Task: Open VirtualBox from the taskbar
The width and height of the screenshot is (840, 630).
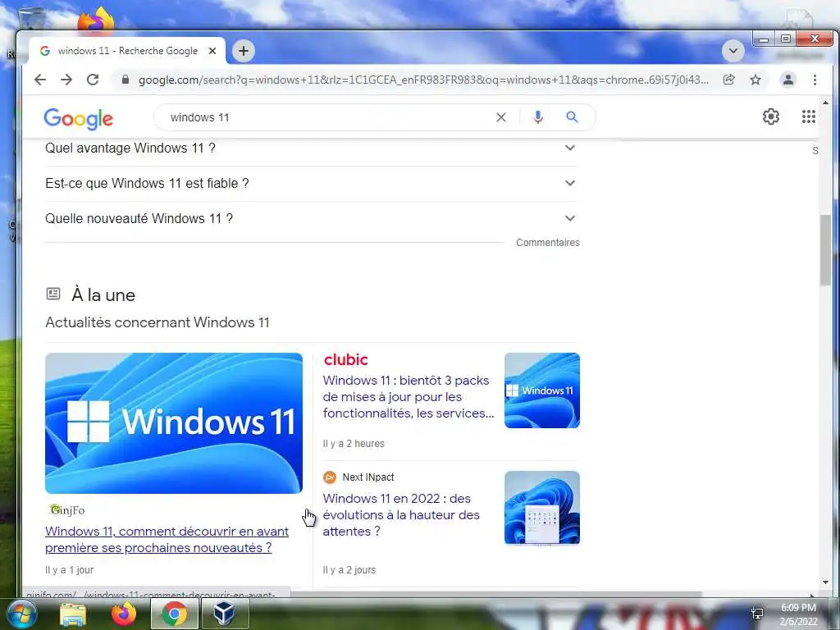Action: pyautogui.click(x=224, y=614)
